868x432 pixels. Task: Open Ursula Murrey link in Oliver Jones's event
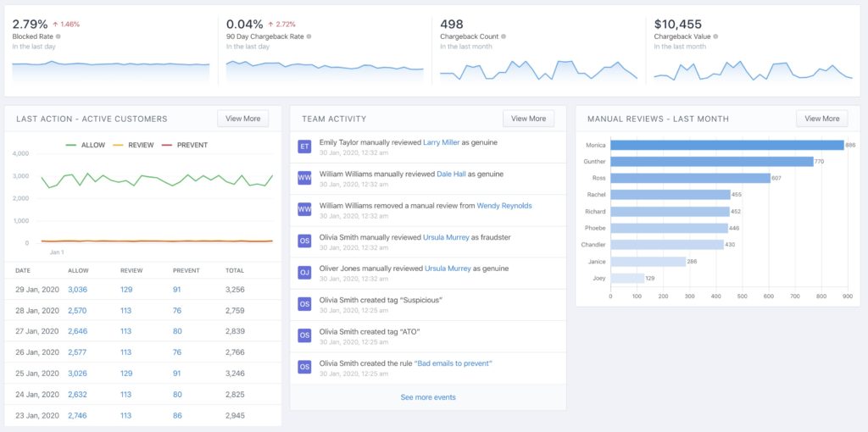point(448,269)
